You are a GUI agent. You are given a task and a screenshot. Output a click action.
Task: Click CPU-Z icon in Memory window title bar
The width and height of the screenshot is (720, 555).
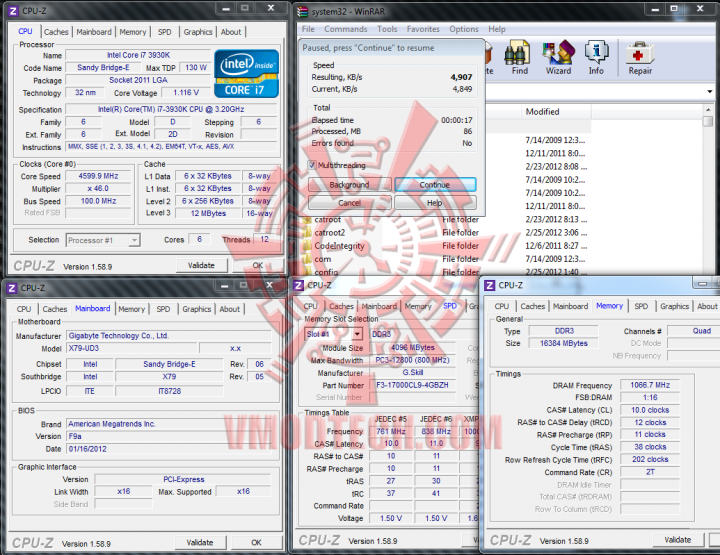(x=489, y=285)
